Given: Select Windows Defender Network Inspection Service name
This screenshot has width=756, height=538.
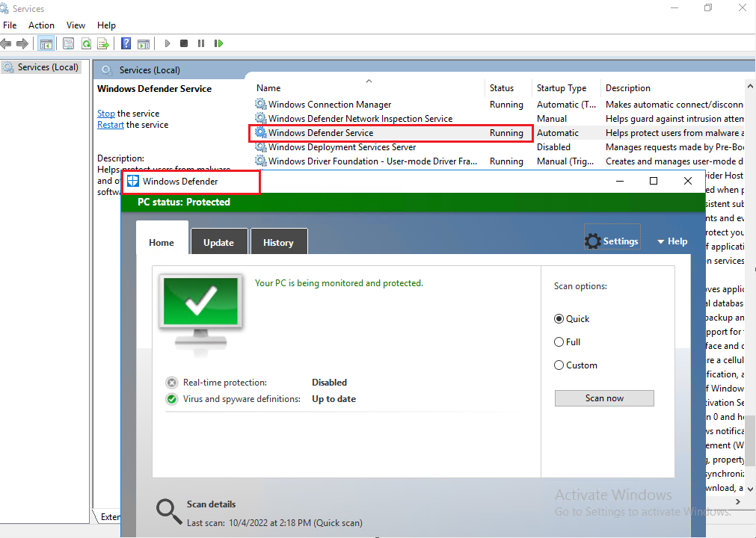Looking at the screenshot, I should tap(360, 119).
